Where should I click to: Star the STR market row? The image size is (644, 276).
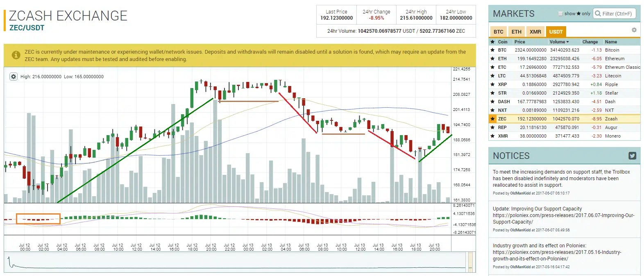(492, 93)
